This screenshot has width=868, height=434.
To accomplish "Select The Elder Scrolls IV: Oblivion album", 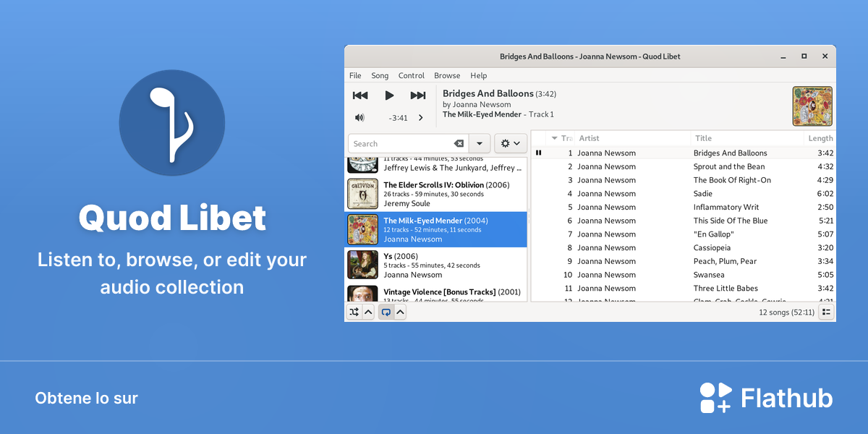I will (436, 194).
